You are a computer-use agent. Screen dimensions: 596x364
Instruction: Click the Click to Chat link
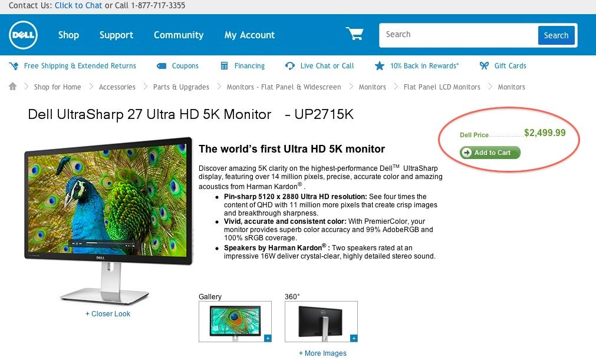pyautogui.click(x=78, y=5)
